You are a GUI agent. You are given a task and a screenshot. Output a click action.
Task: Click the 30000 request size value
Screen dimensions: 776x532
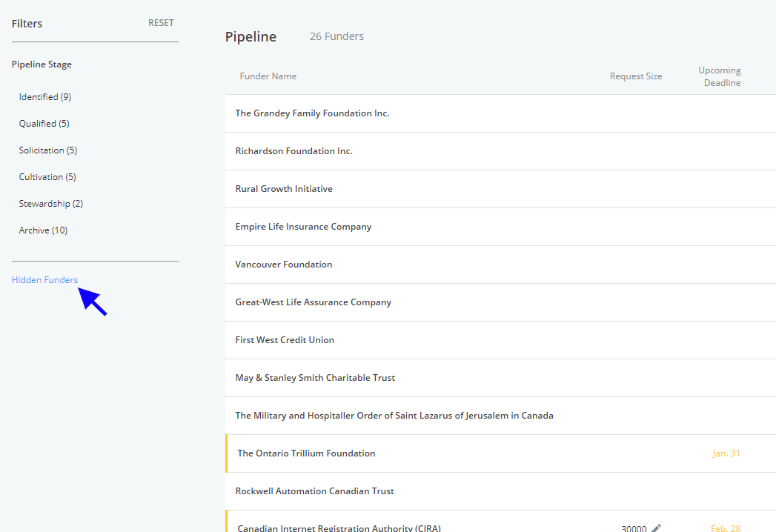coord(634,528)
